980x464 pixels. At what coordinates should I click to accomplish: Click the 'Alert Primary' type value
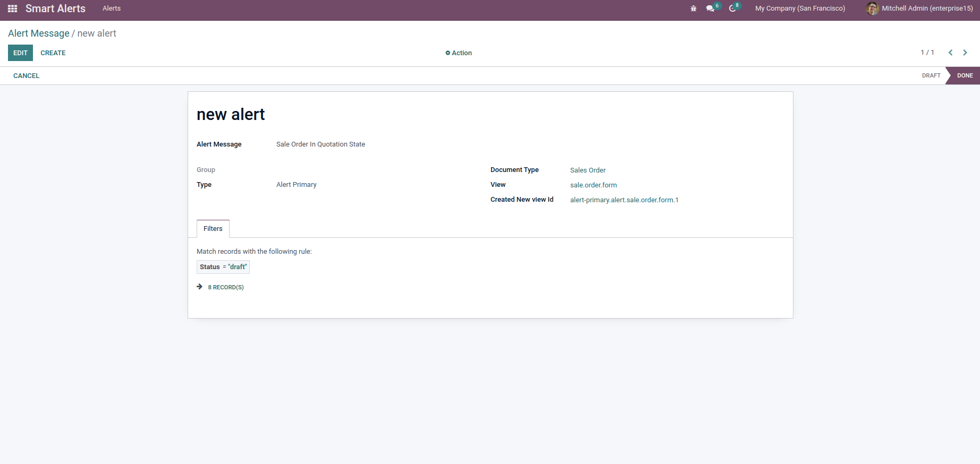pyautogui.click(x=297, y=185)
